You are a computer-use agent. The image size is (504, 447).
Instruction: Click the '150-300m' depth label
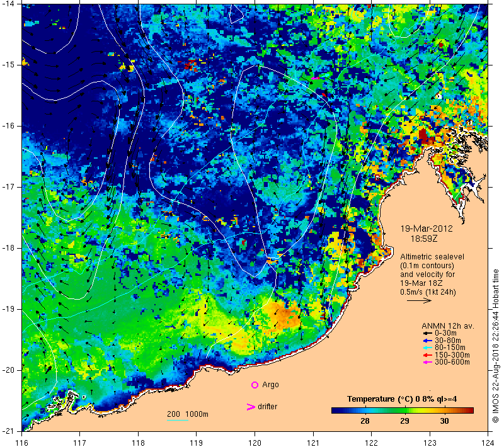pos(452,355)
